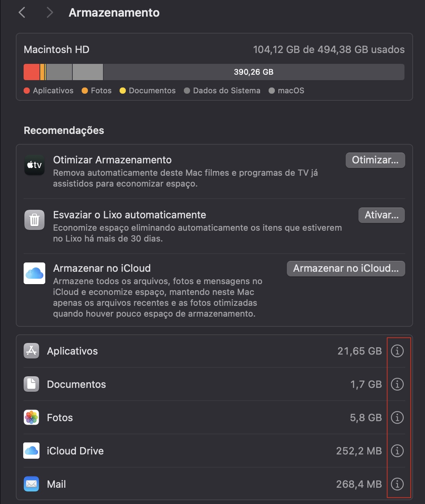Screen dimensions: 425x504
Task: Click the Mail envelope icon
Action: 31,484
